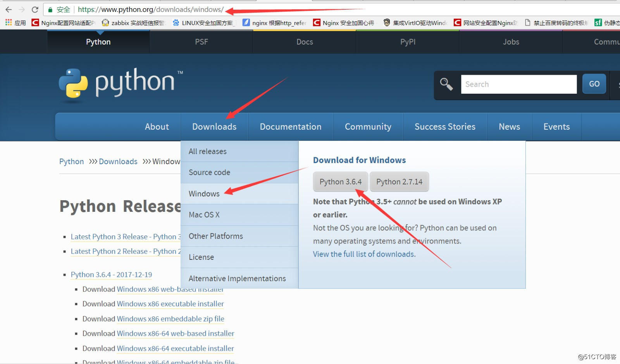This screenshot has width=620, height=364.
Task: Download Windows x86-64 web-based installer
Action: click(x=176, y=333)
